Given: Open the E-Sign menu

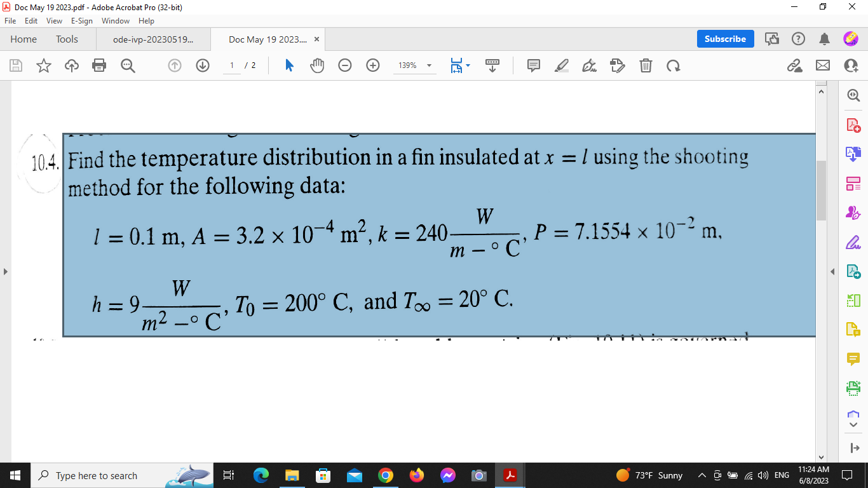Looking at the screenshot, I should tap(82, 21).
